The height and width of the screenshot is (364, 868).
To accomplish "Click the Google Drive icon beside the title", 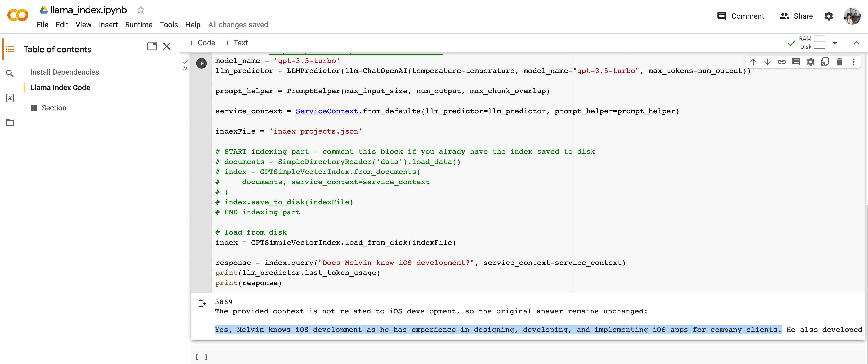I will 44,10.
